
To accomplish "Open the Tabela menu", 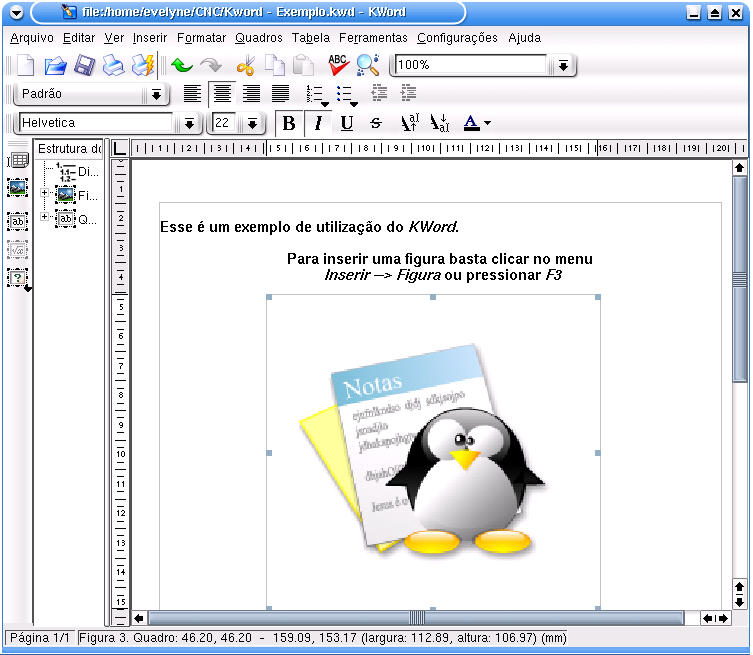I will click(311, 38).
